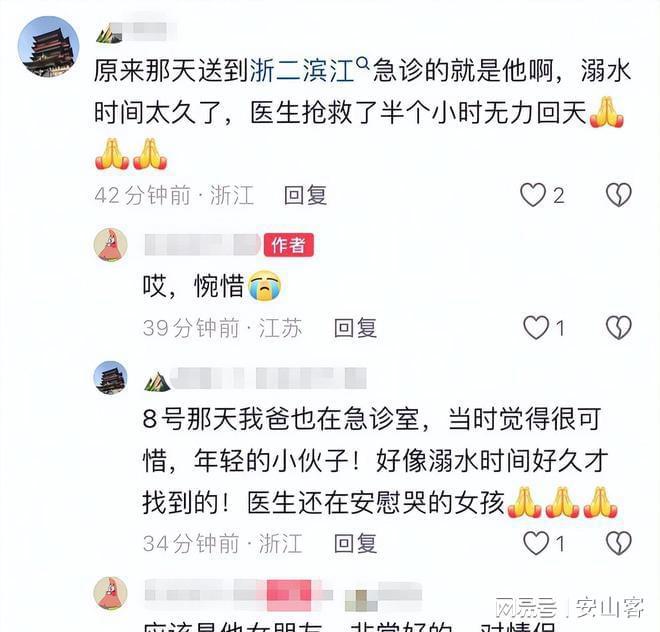This screenshot has height=632, width=660.
Task: Open the mountain badge next to top commenter
Action: (109, 33)
